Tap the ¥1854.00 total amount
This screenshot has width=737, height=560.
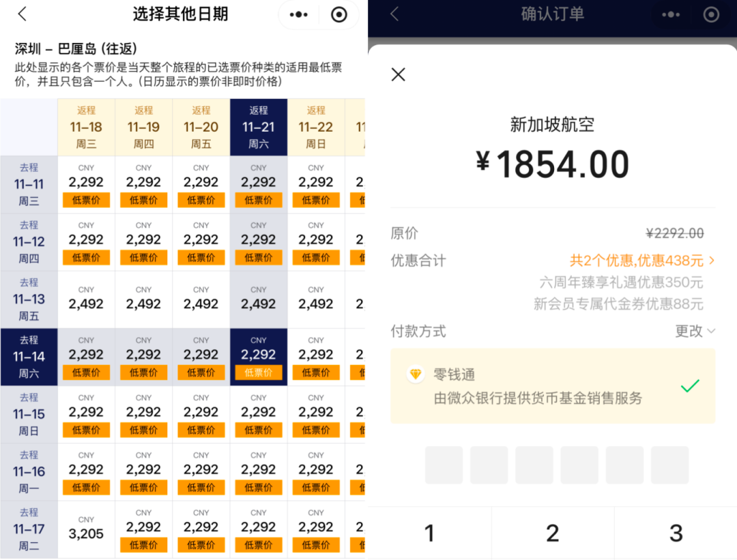(x=553, y=164)
